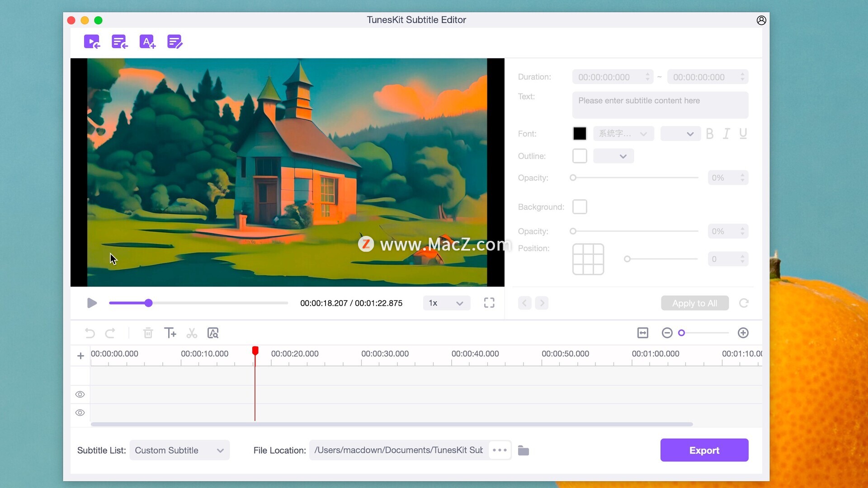Open Subtitle List Custom Subtitle dropdown
The width and height of the screenshot is (868, 488).
[x=179, y=450]
